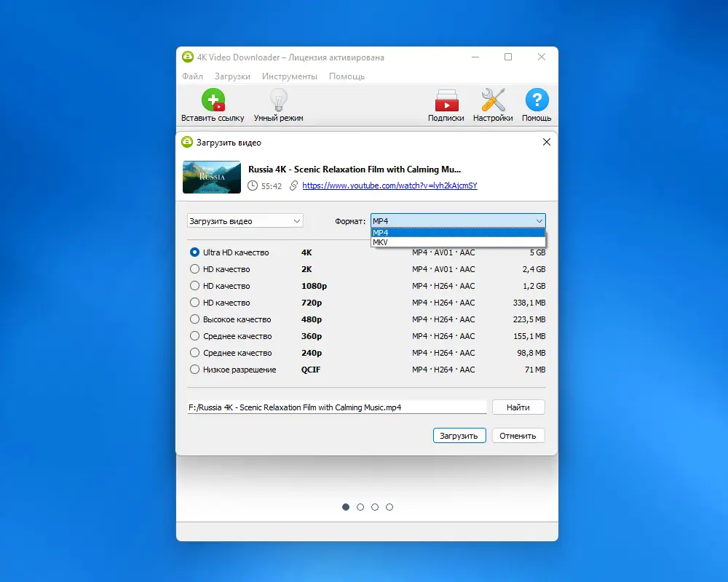
Task: Click the 2,4 GB size value
Action: [534, 269]
